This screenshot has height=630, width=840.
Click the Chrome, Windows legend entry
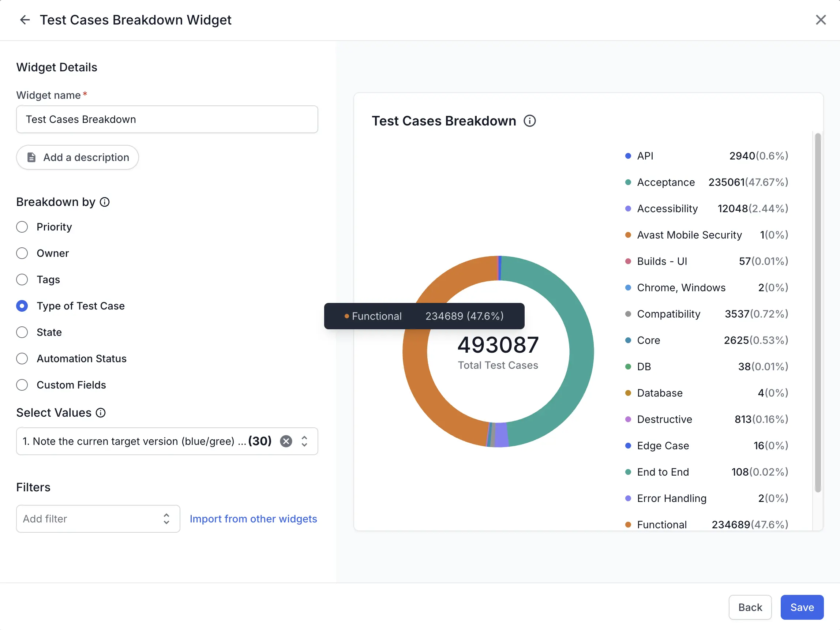706,288
